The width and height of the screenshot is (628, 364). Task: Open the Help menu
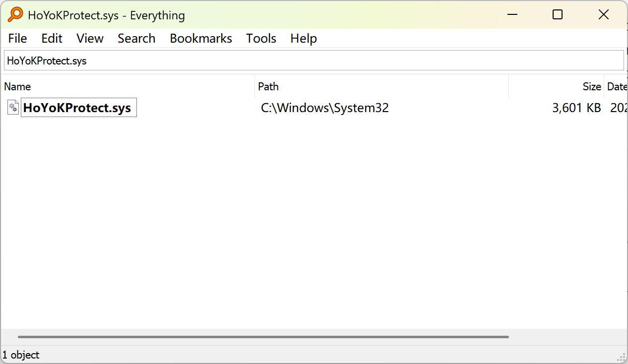coord(304,39)
